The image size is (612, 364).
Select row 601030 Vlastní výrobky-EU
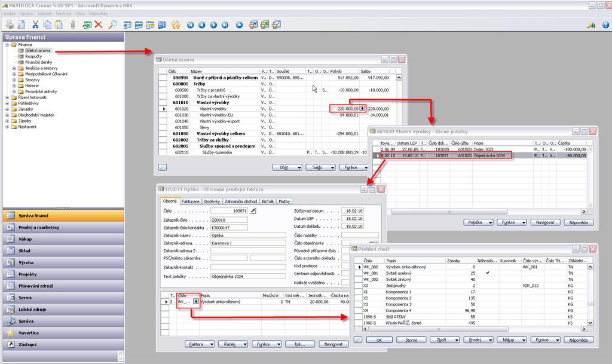[280, 115]
